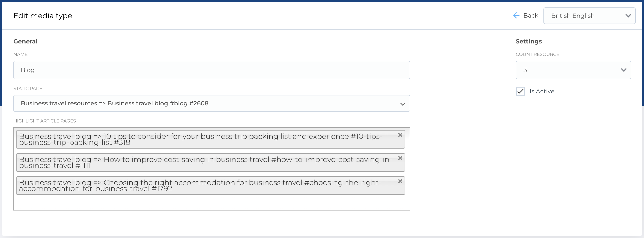Select the 10 tips packing list entry
The image size is (644, 238).
(x=200, y=139)
